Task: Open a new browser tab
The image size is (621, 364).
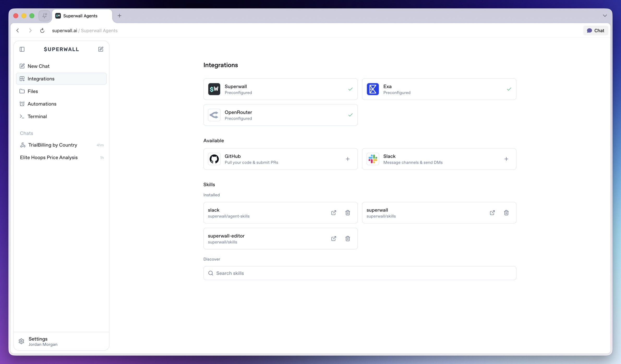Action: coord(119,16)
